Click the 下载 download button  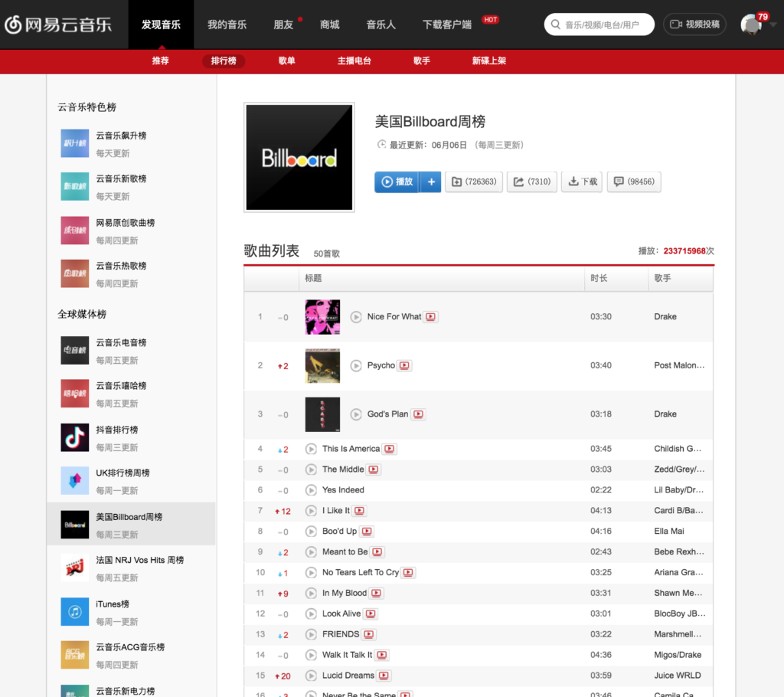pyautogui.click(x=582, y=182)
